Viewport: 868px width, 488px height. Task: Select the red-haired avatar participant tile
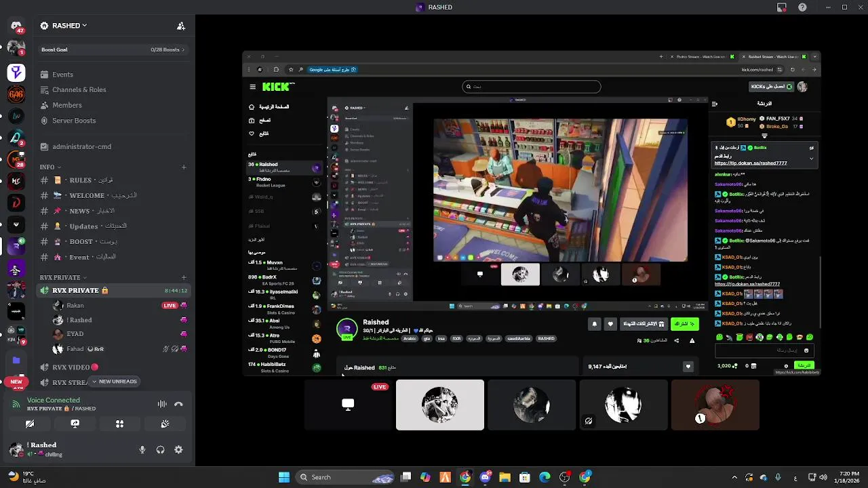pos(715,405)
